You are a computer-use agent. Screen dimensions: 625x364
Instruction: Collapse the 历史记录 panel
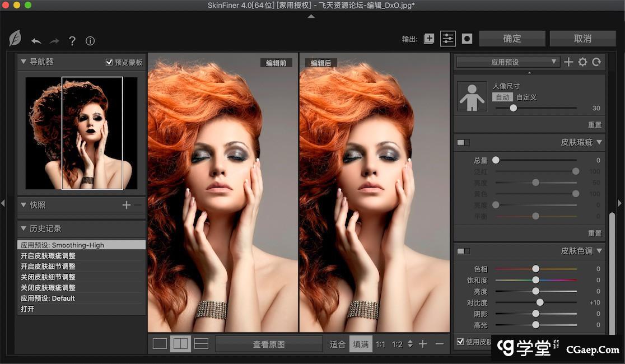click(24, 228)
